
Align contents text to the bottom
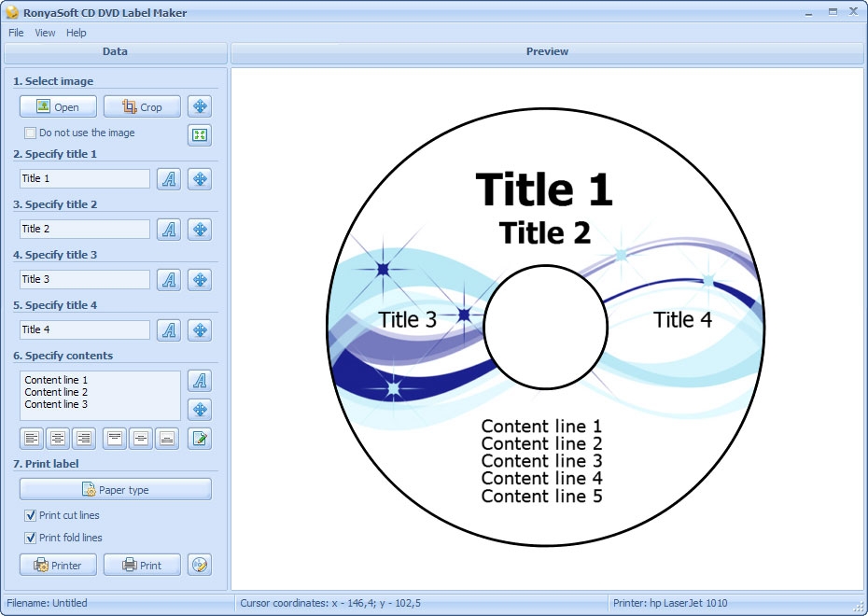coord(167,439)
